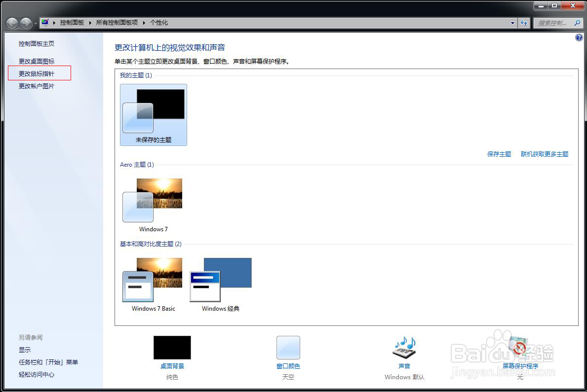Apply the Windows 经典 theme
Viewport: 587px width, 392px height.
[221, 285]
